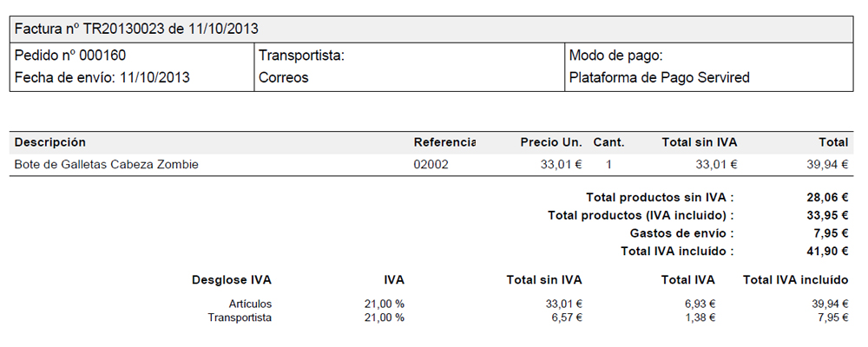Click the 6,93 € Total IVA value

click(x=699, y=304)
